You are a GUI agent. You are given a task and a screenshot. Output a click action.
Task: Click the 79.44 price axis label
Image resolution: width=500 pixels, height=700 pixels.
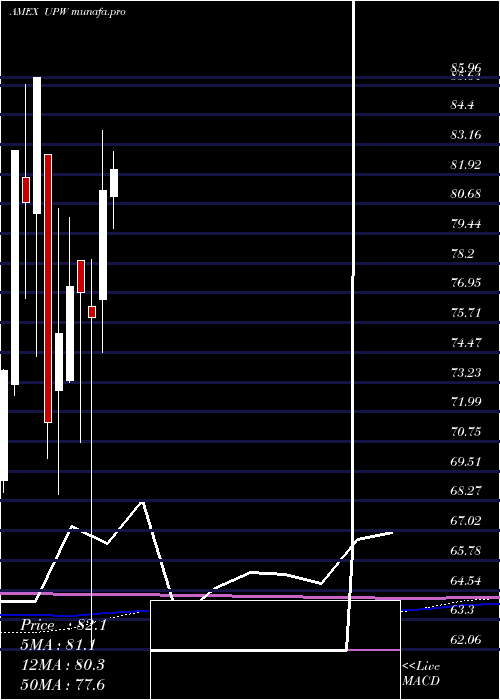pyautogui.click(x=466, y=224)
